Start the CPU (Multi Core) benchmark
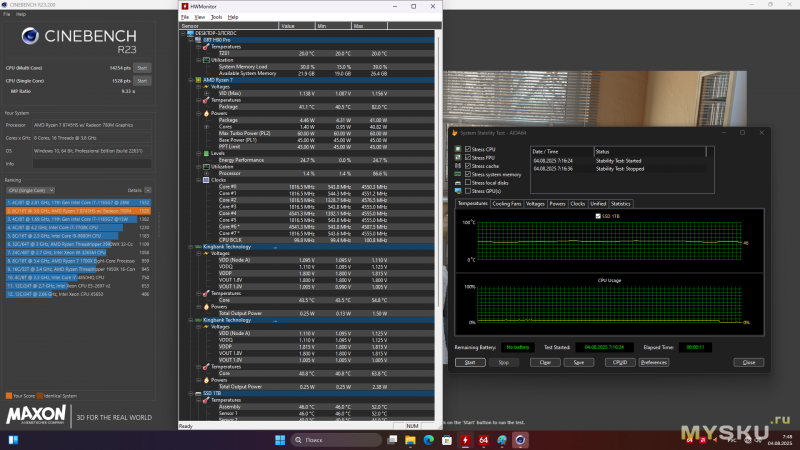This screenshot has width=800, height=450. click(x=142, y=68)
